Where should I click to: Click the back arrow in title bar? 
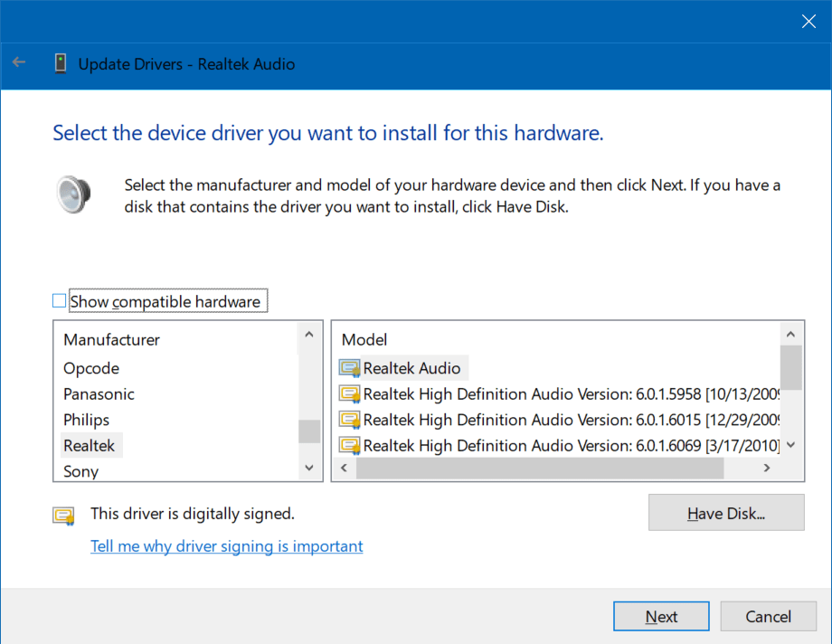pos(19,62)
